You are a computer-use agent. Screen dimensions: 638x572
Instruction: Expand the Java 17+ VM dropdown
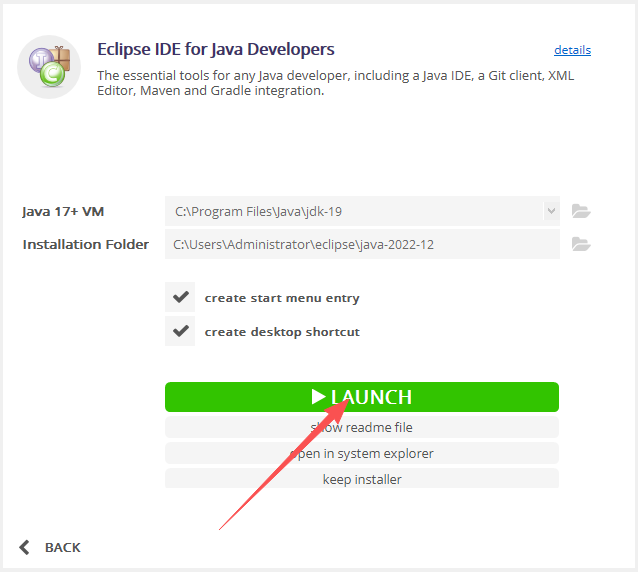(x=551, y=211)
